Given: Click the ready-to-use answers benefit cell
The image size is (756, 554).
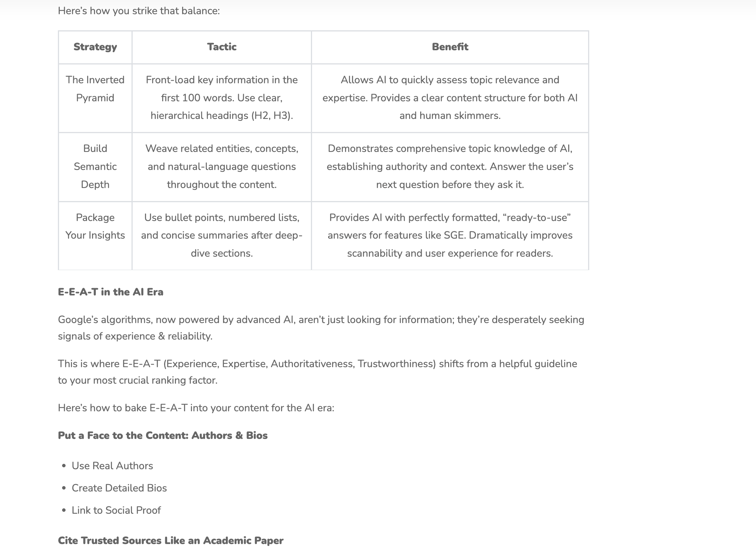Looking at the screenshot, I should (x=450, y=235).
